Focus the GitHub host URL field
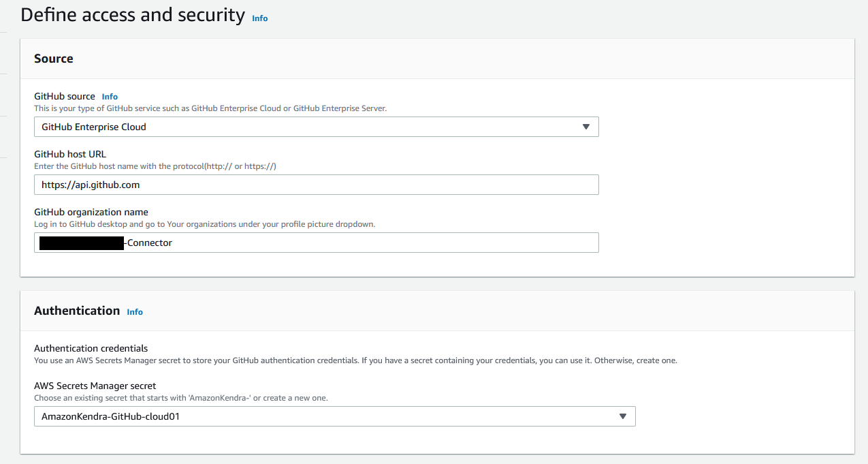 (316, 185)
